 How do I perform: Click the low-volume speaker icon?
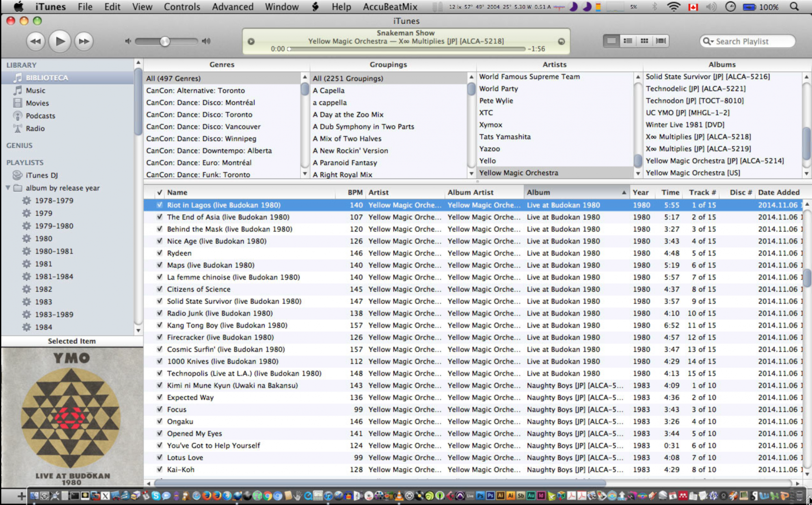[x=128, y=41]
